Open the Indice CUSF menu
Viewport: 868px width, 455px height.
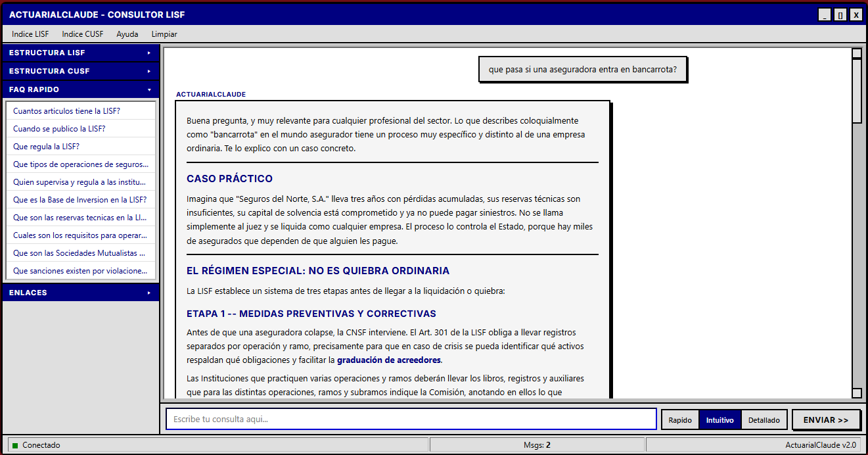pyautogui.click(x=83, y=34)
